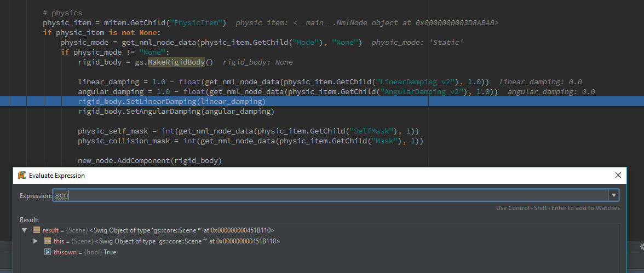The width and height of the screenshot is (644, 273).
Task: Click inside the Expression input field
Action: click(331, 195)
